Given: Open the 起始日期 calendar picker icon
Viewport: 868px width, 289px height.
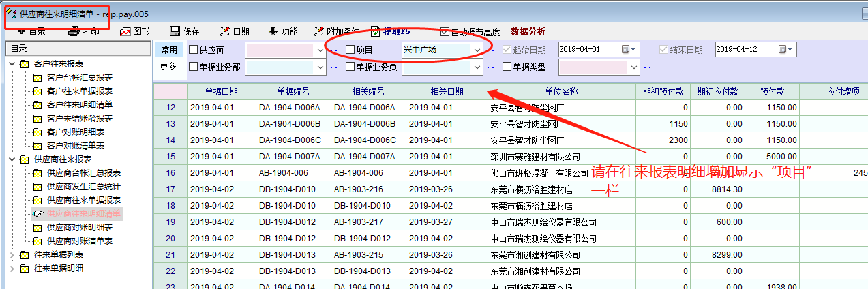Looking at the screenshot, I should (x=626, y=49).
